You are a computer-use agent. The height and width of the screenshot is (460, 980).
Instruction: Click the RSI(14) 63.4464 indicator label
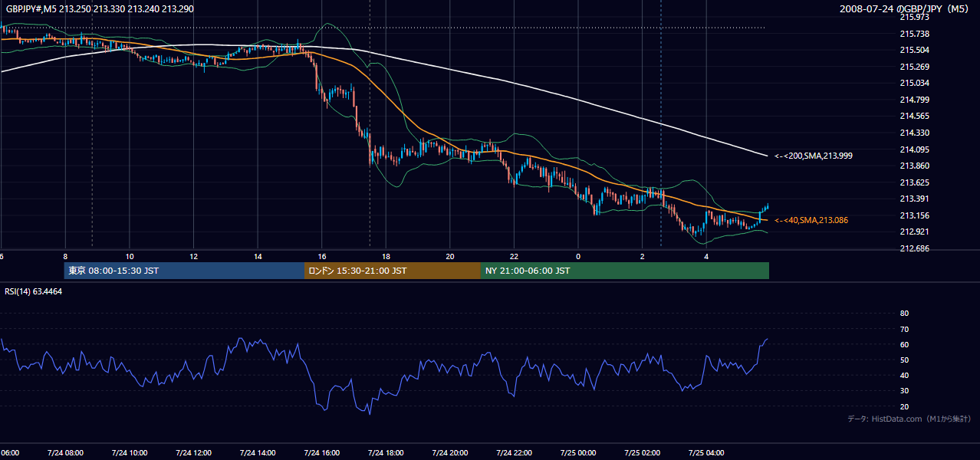[x=34, y=291]
